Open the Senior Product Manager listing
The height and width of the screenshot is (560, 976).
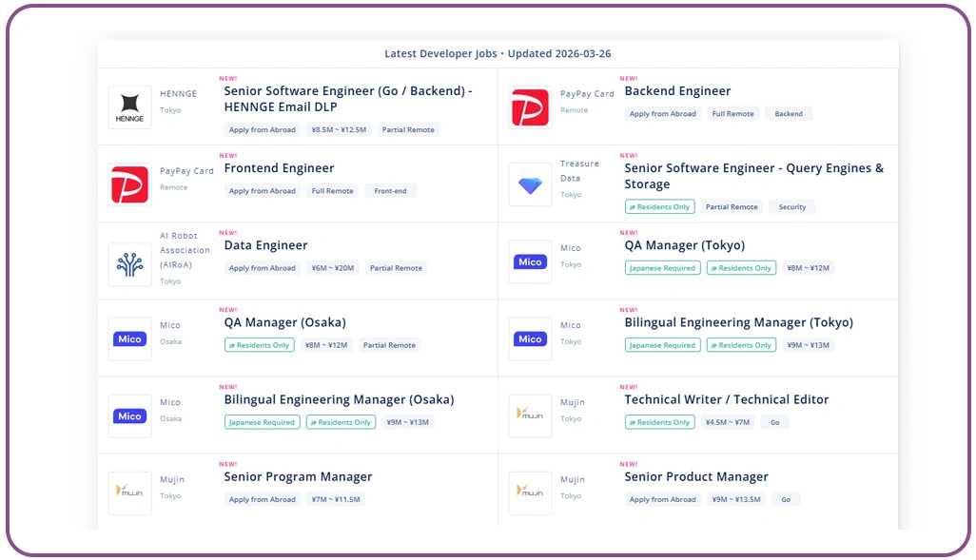pos(696,476)
